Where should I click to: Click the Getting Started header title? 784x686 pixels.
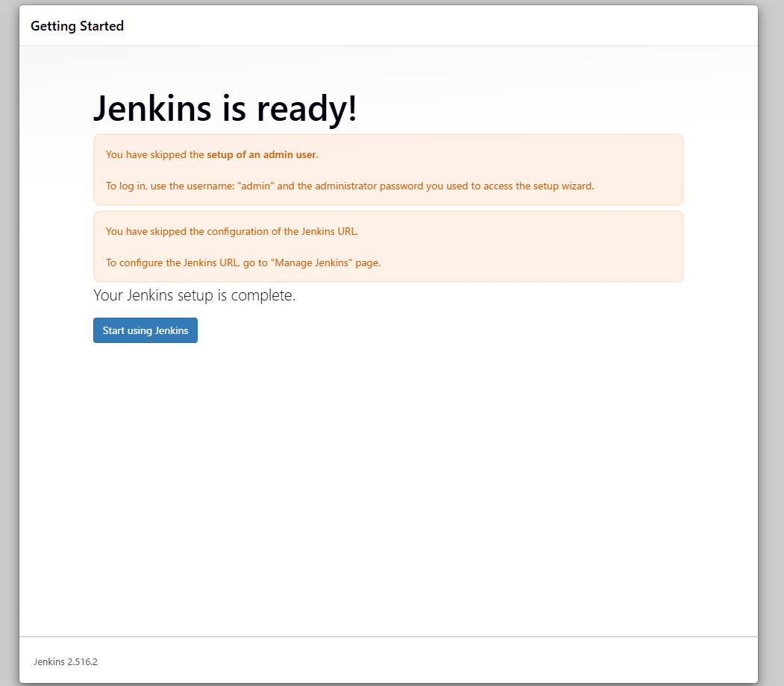coord(77,26)
